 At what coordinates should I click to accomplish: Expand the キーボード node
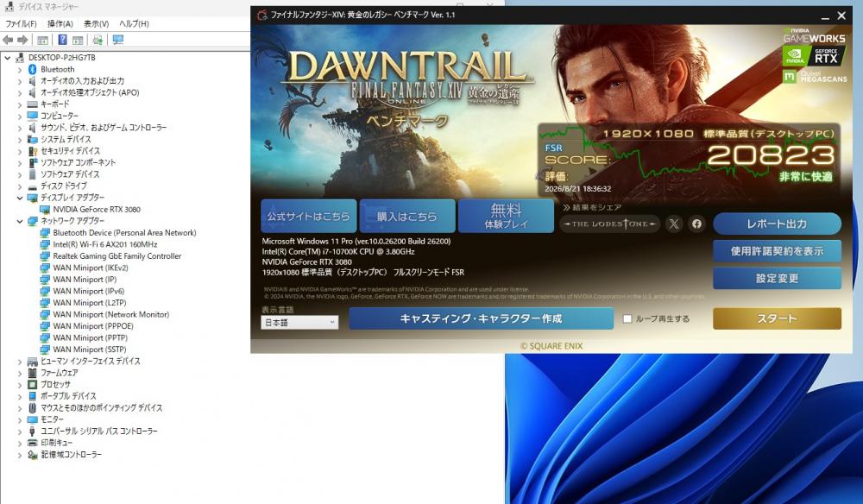pyautogui.click(x=19, y=104)
